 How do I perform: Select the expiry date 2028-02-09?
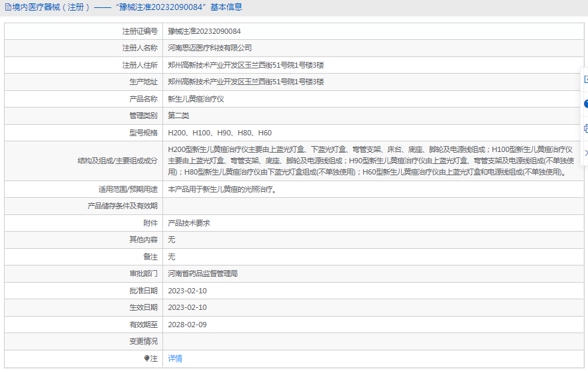187,325
